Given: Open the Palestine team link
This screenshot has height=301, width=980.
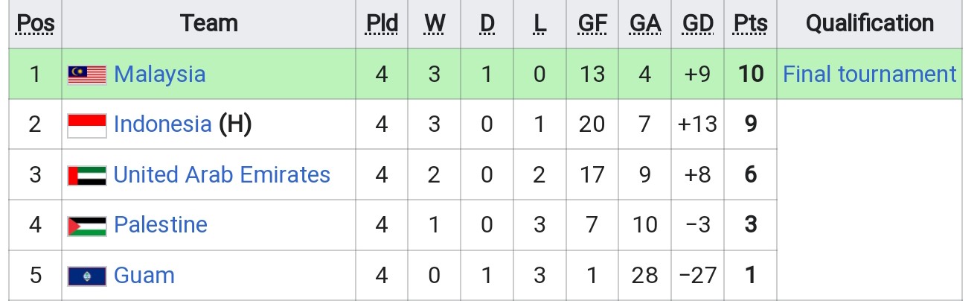Looking at the screenshot, I should (x=161, y=225).
